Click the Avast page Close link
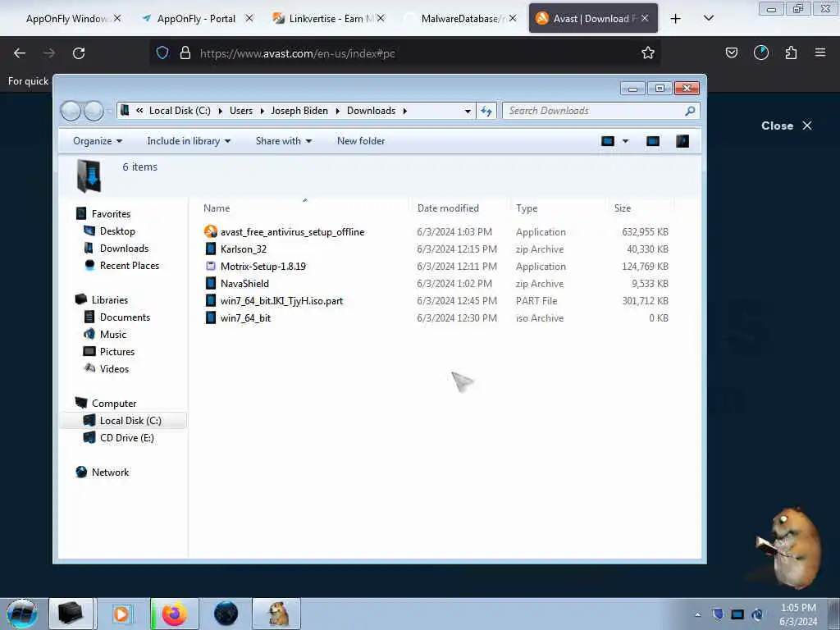The image size is (840, 630). coord(787,126)
